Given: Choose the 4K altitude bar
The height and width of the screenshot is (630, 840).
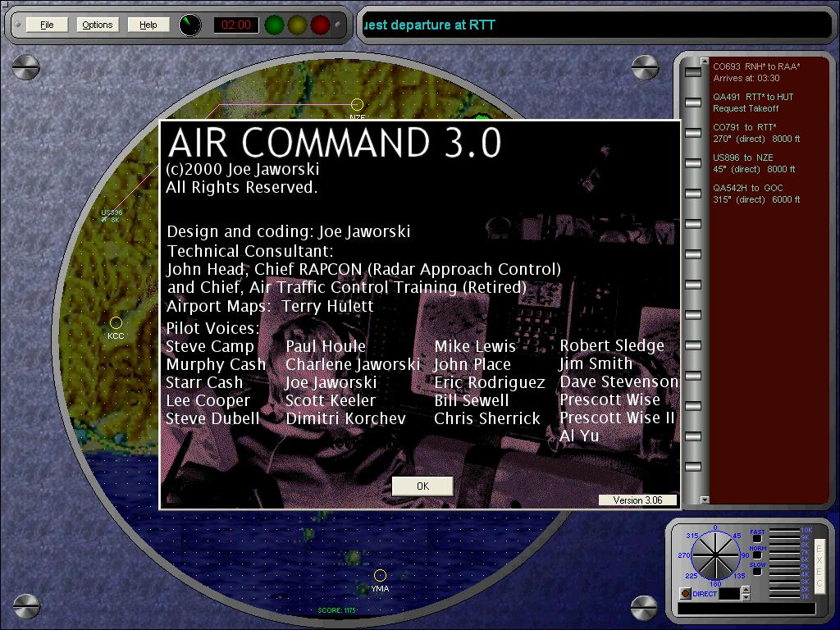Looking at the screenshot, I should pos(785,574).
